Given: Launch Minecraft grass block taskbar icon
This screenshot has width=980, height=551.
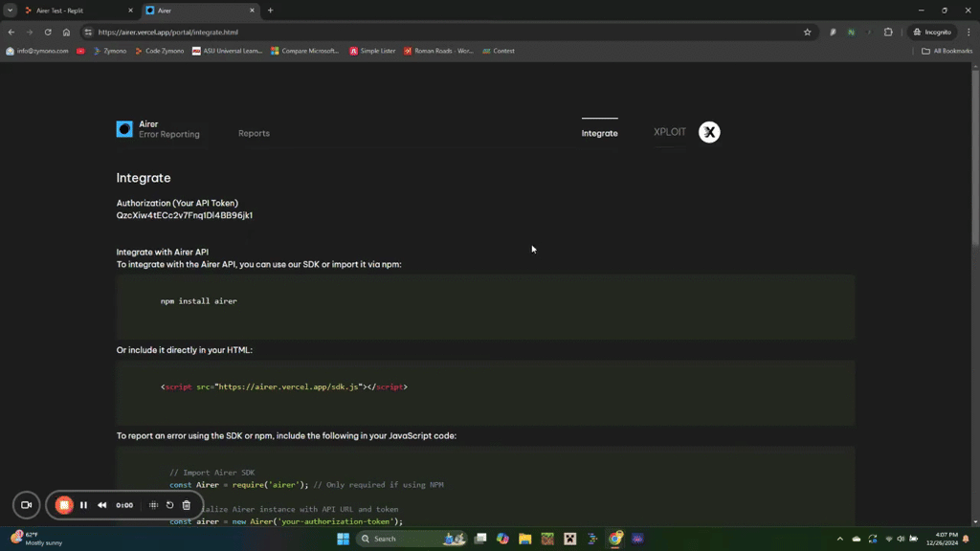Looking at the screenshot, I should pos(547,539).
